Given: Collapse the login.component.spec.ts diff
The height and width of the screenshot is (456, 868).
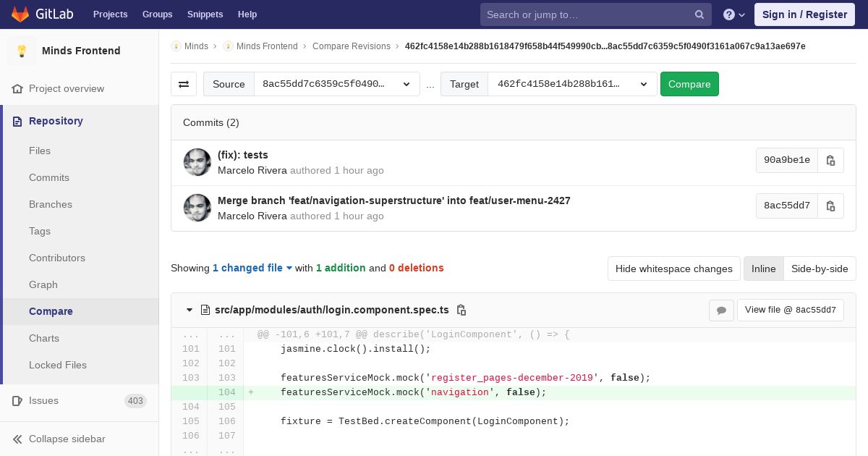Looking at the screenshot, I should coord(190,310).
